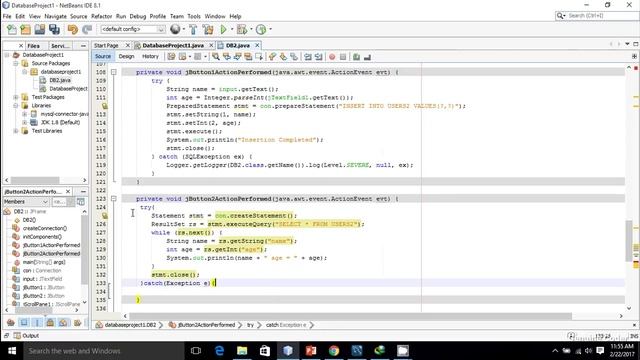Expand the Test Libraries node
This screenshot has width=640, height=360.
[x=16, y=131]
